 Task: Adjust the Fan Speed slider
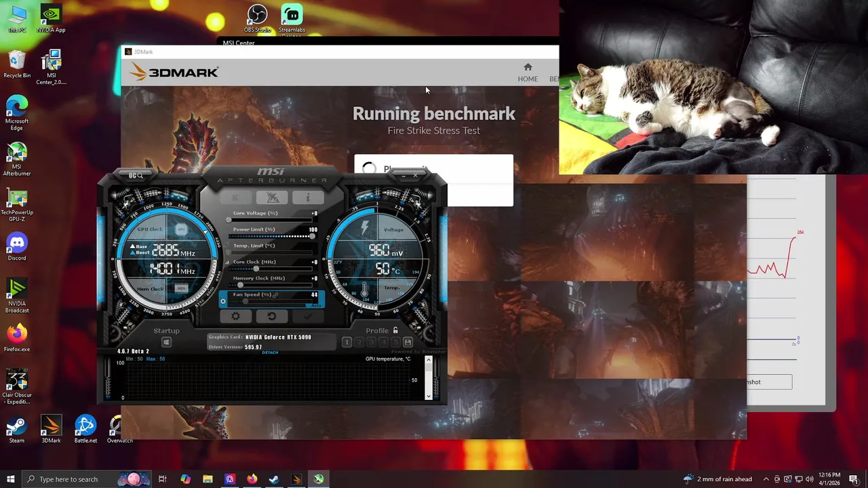click(271, 301)
